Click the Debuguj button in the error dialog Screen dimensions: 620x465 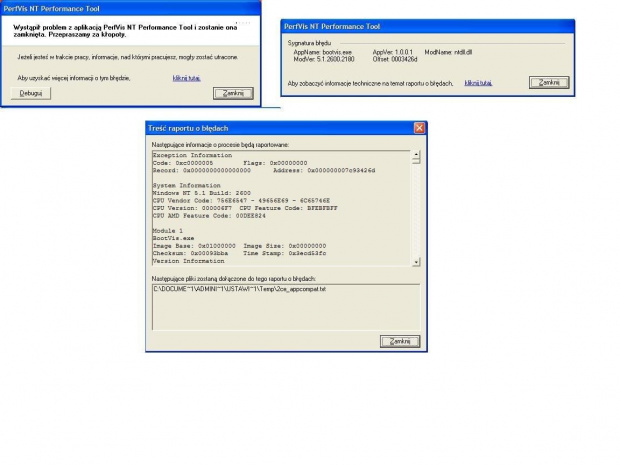pos(31,93)
